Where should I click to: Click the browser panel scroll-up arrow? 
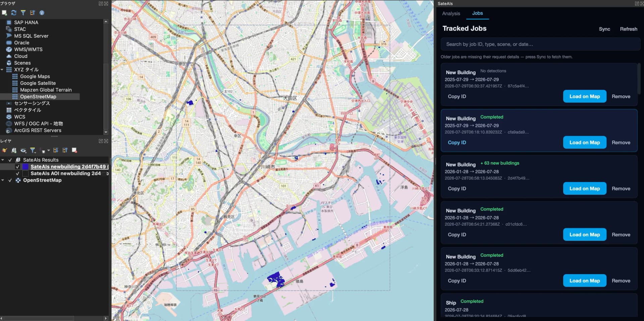coord(106,21)
